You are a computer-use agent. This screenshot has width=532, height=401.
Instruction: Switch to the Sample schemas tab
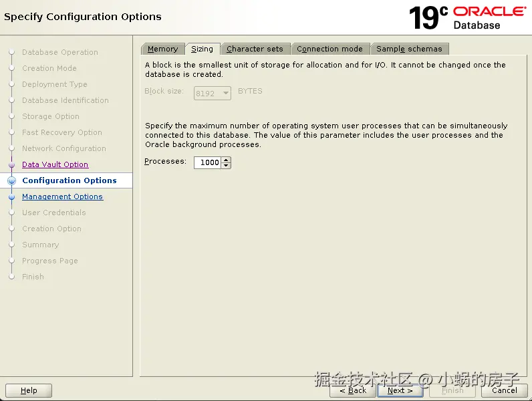click(409, 49)
